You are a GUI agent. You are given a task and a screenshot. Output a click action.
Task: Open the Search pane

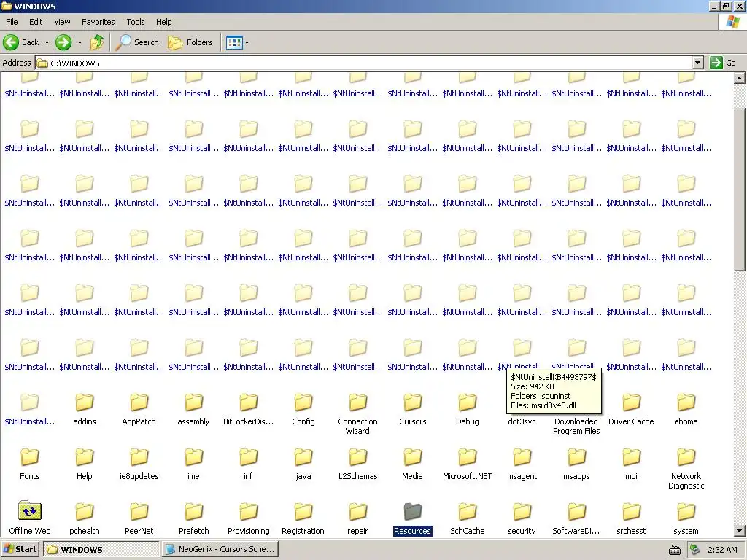(138, 42)
